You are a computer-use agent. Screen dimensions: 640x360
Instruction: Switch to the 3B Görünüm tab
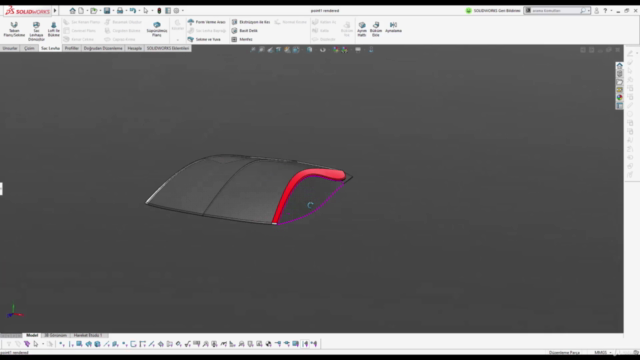point(55,335)
